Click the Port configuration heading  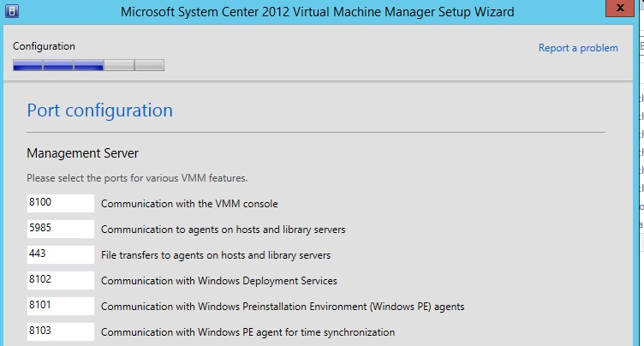99,110
